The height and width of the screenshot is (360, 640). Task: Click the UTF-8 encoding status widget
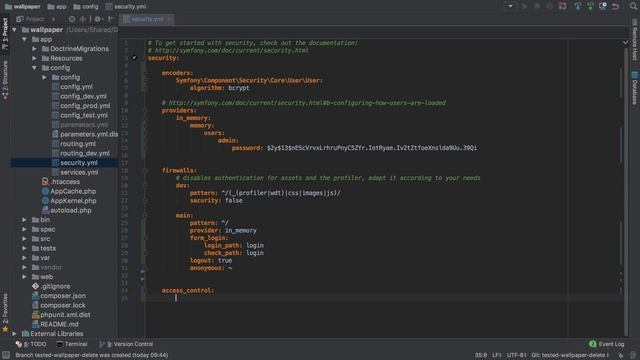click(516, 355)
